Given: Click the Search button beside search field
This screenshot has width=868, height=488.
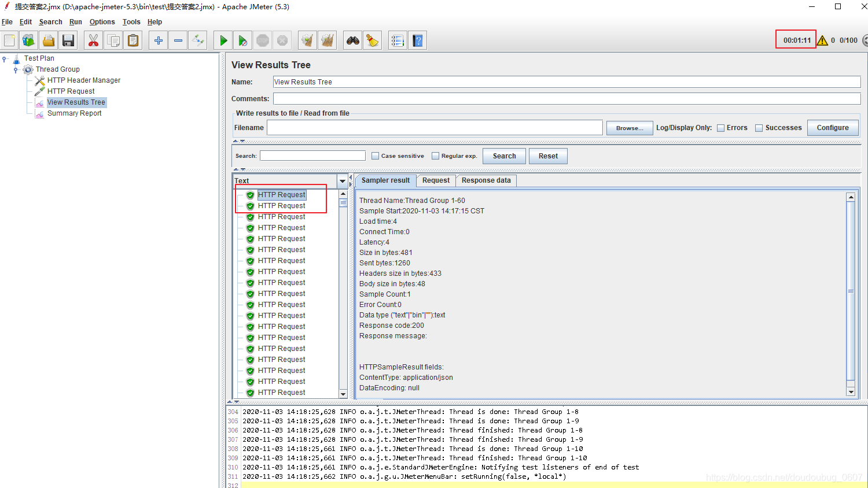Looking at the screenshot, I should [504, 156].
